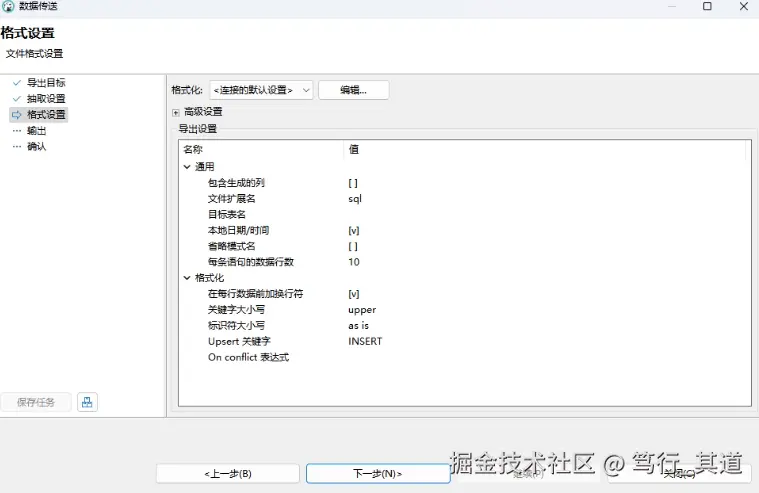This screenshot has height=493, width=759.
Task: Edit the 每条语句的数据行数 value 10
Action: (x=354, y=262)
